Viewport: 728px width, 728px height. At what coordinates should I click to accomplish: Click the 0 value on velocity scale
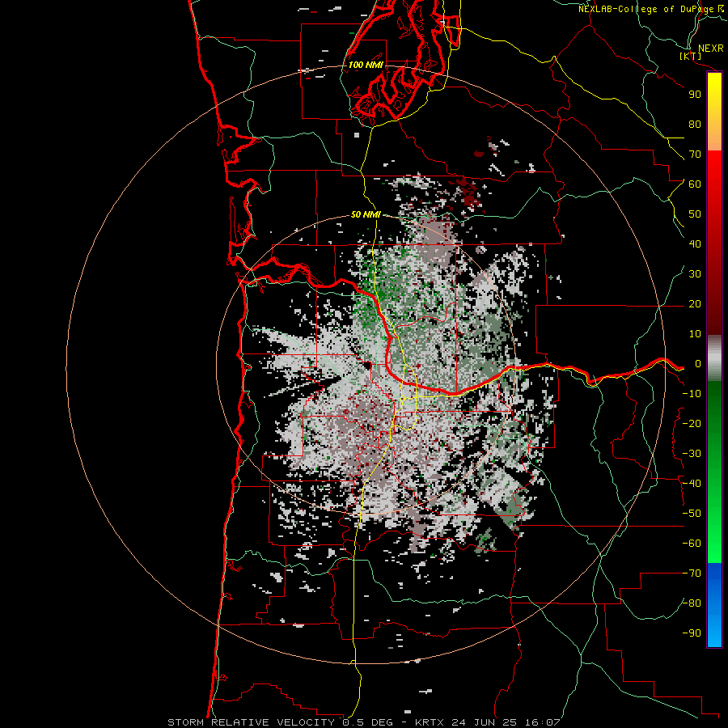[x=698, y=364]
